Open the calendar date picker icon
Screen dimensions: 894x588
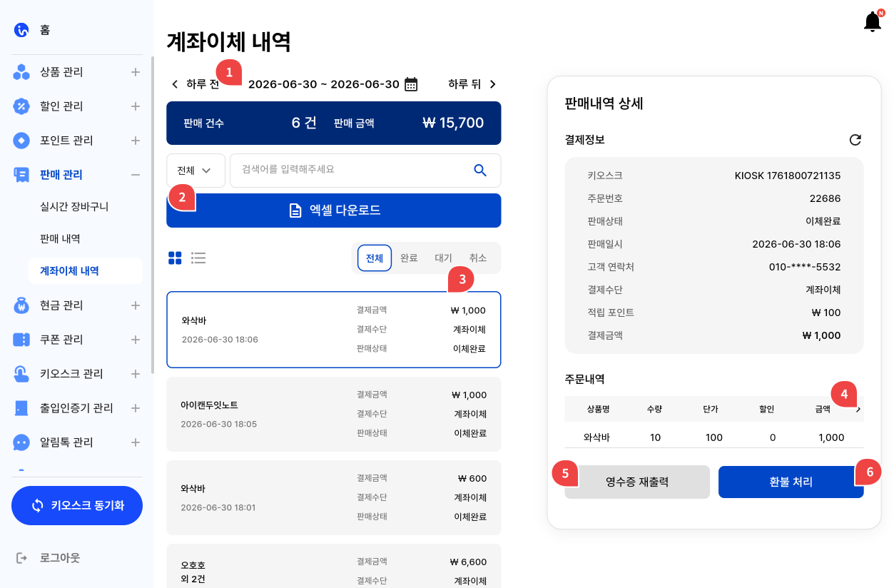coord(411,84)
